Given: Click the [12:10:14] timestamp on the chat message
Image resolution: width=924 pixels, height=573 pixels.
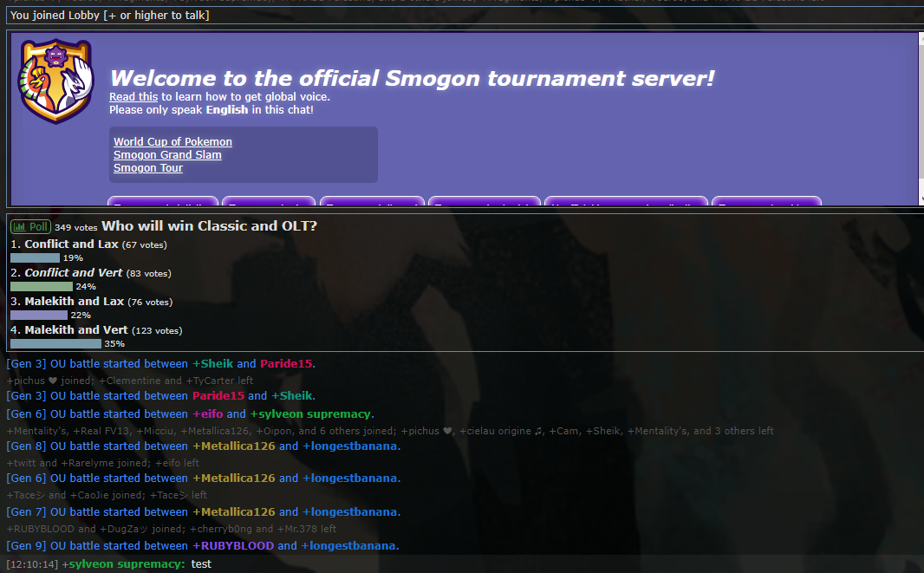Looking at the screenshot, I should click(32, 564).
